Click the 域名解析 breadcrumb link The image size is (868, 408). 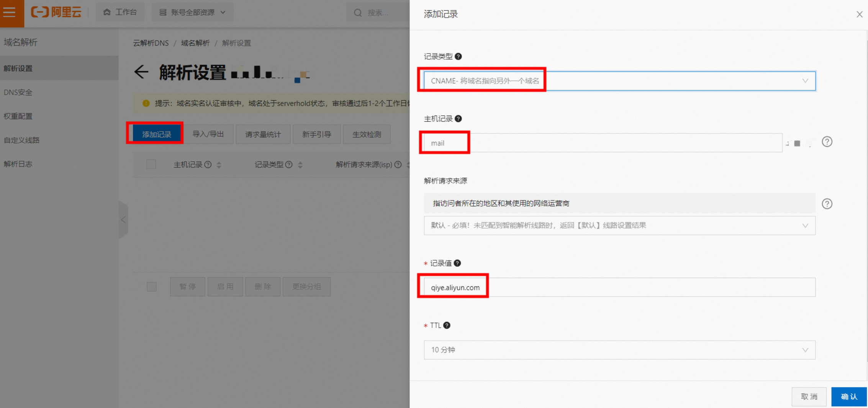coord(195,43)
